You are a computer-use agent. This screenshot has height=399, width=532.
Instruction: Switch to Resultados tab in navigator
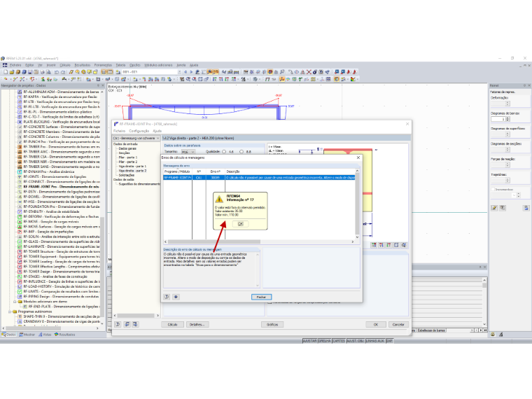[x=65, y=335]
